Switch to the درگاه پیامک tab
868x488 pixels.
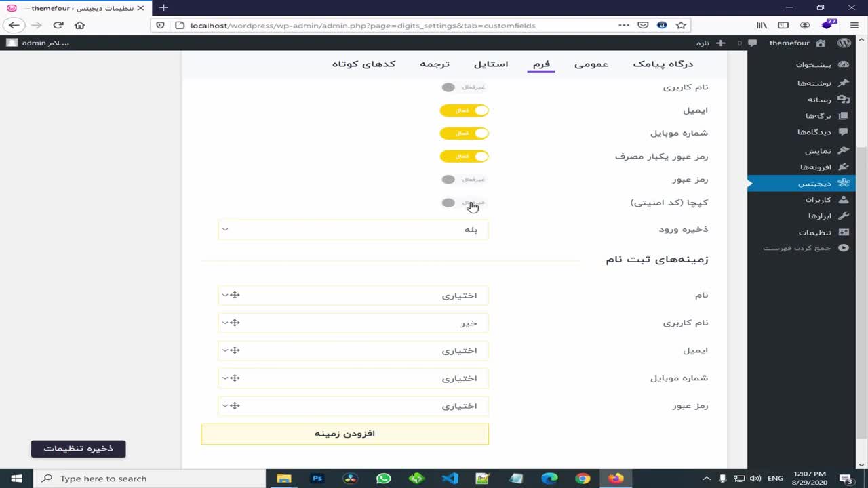pos(663,64)
